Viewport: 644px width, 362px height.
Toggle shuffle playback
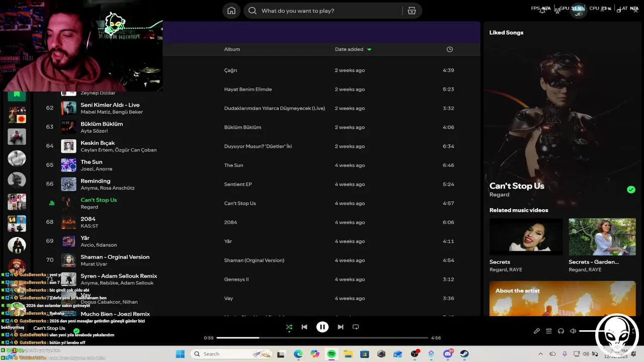(x=289, y=327)
